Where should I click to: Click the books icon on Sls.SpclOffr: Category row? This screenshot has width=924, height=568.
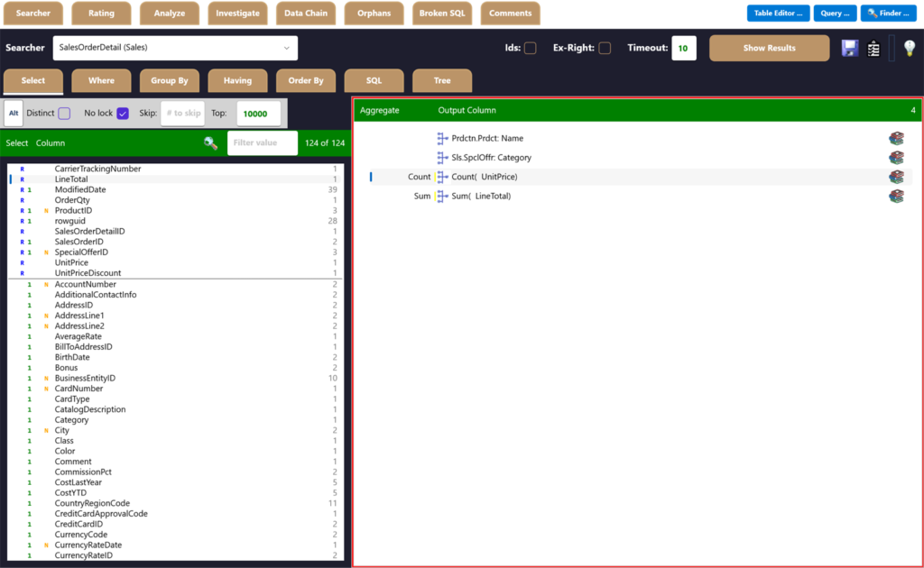click(x=896, y=158)
